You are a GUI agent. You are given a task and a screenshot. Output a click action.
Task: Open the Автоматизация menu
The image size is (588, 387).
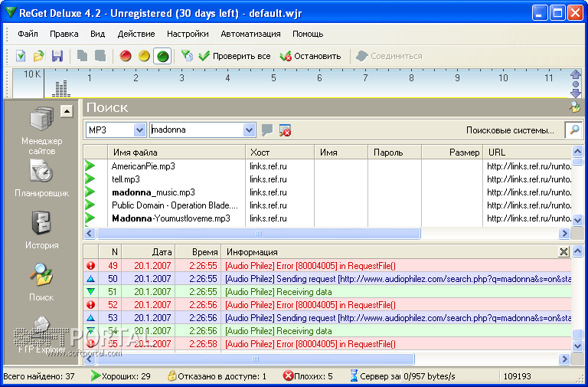[x=250, y=34]
